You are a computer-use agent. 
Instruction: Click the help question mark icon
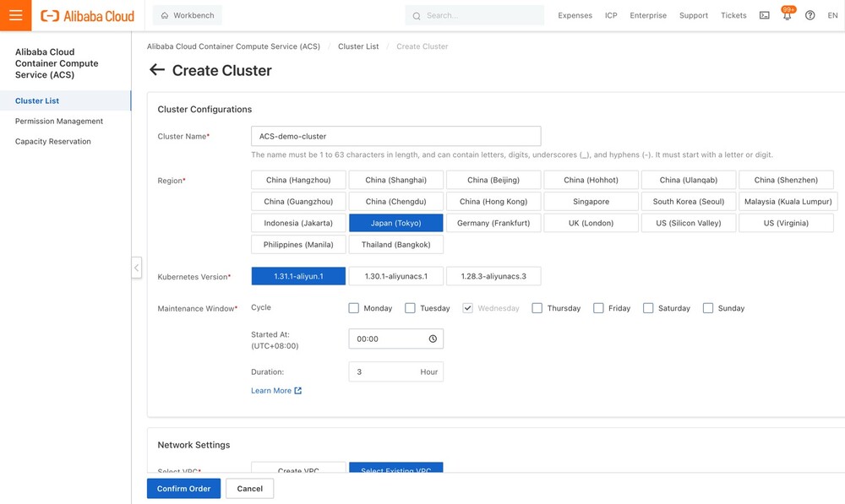pyautogui.click(x=810, y=15)
